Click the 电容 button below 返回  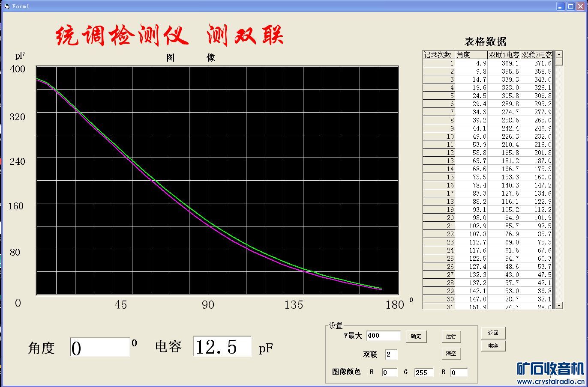(x=493, y=346)
